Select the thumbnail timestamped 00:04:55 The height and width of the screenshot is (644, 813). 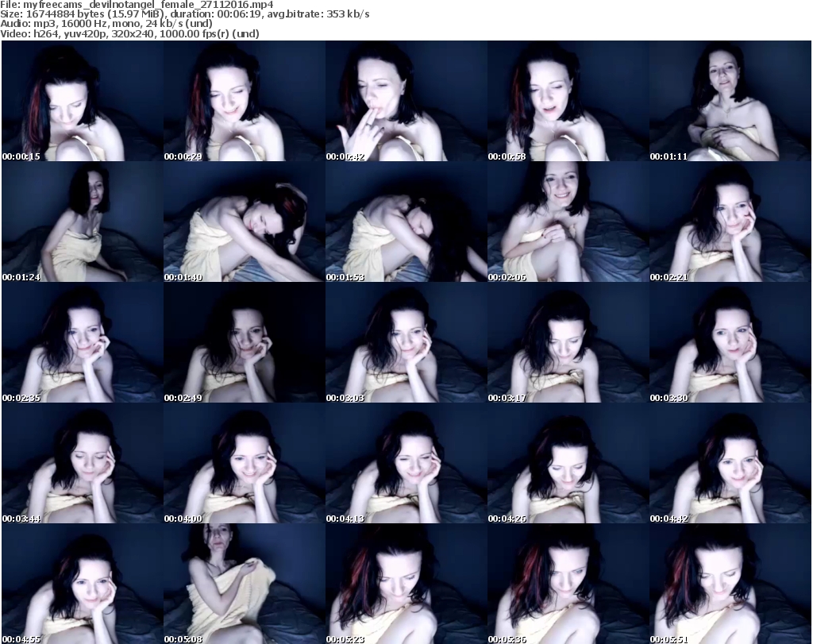tap(83, 584)
